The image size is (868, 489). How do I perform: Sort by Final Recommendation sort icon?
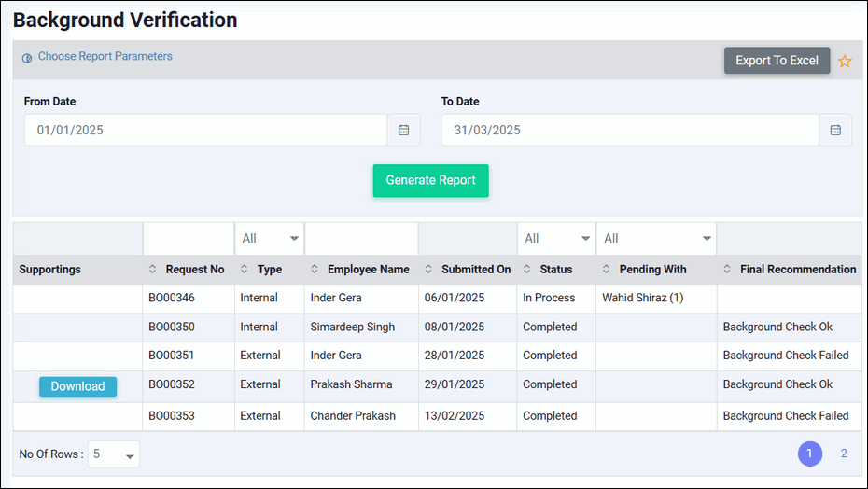pyautogui.click(x=727, y=270)
